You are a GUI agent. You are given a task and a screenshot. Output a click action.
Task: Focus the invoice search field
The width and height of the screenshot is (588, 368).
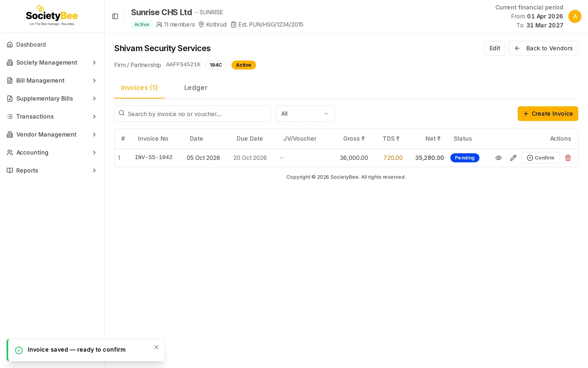pos(193,114)
